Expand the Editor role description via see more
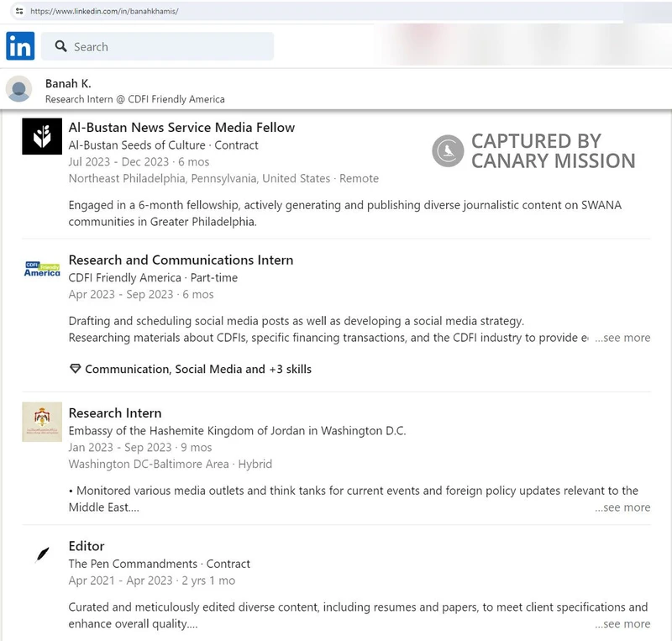This screenshot has height=641, width=672. pos(622,624)
